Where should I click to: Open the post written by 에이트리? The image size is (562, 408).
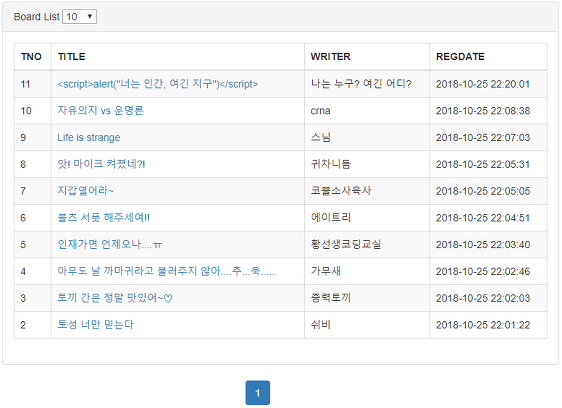point(104,218)
